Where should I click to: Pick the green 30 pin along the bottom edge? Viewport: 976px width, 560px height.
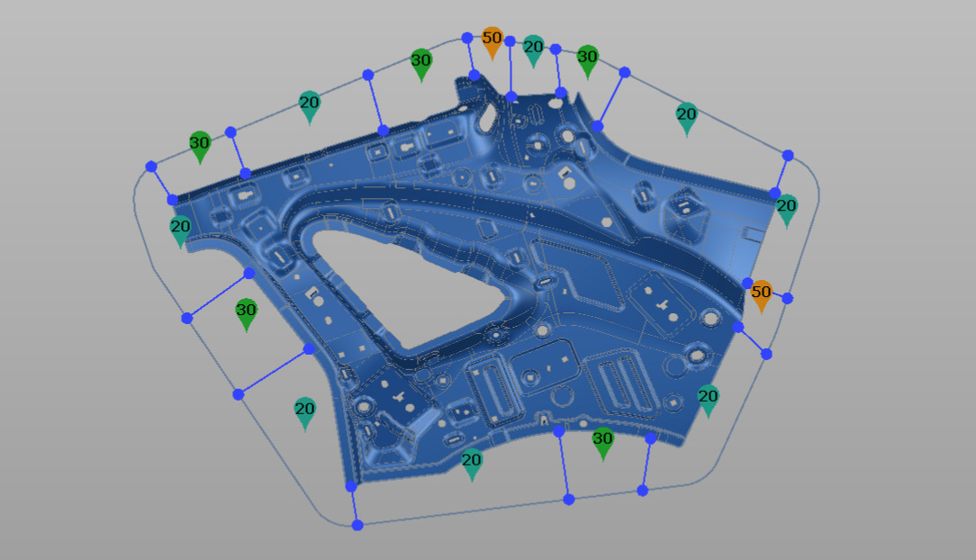coord(602,441)
